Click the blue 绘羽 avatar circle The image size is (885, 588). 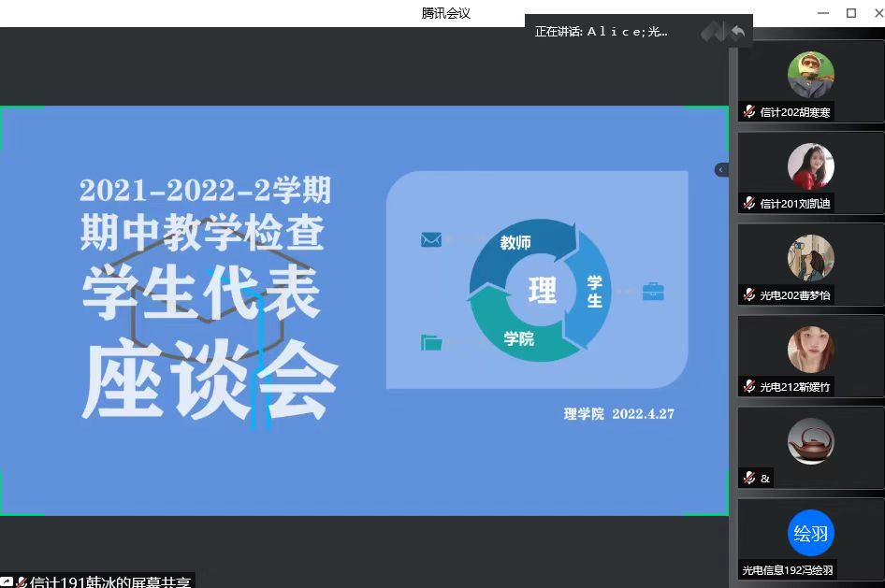coord(810,533)
